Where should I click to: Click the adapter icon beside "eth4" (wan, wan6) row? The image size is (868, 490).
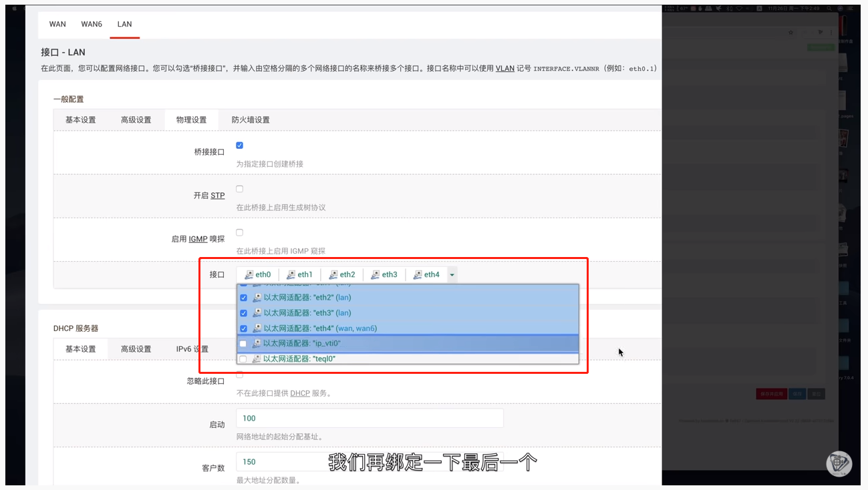coord(257,328)
